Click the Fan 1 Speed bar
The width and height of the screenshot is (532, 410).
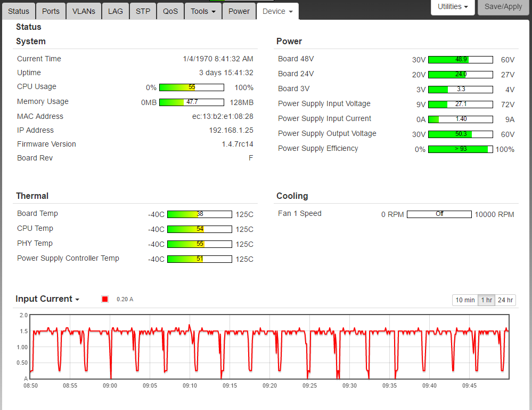pyautogui.click(x=439, y=214)
